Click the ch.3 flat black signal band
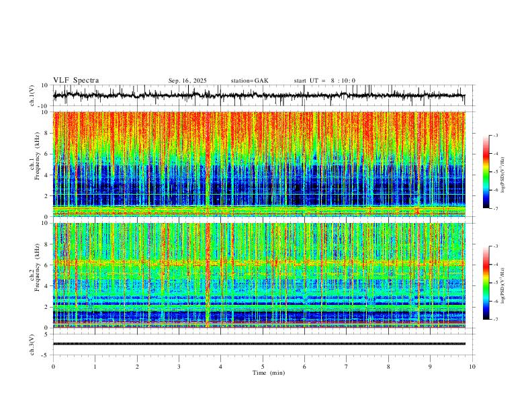This screenshot has width=532, height=411. pyautogui.click(x=259, y=344)
